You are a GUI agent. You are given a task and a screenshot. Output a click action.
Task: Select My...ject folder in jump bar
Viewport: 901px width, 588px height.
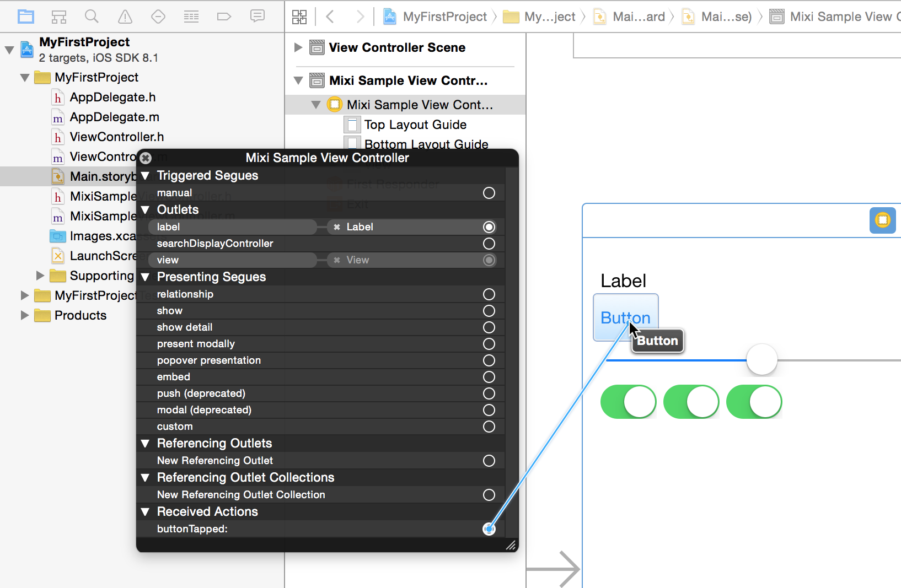coord(539,17)
